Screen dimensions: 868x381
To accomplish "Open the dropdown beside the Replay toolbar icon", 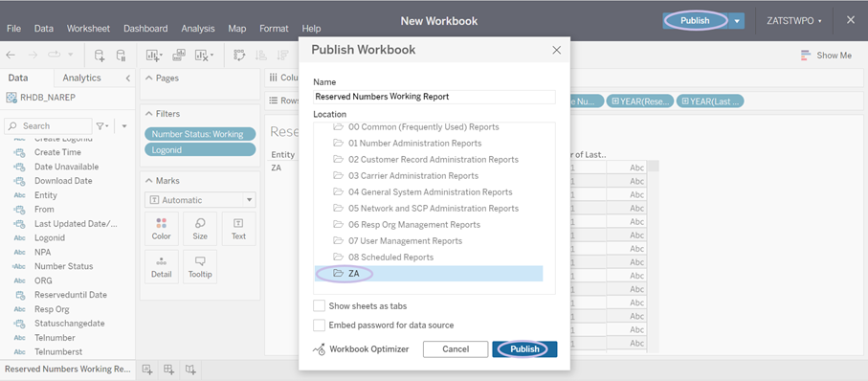I will click(70, 55).
